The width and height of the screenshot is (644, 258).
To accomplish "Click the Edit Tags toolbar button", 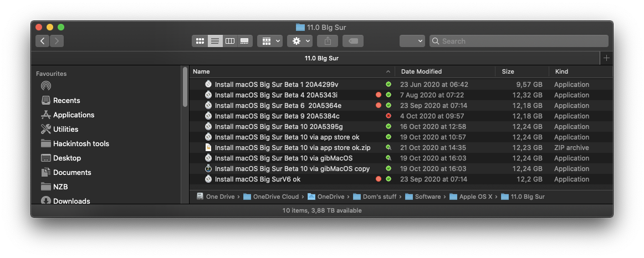I will 353,41.
